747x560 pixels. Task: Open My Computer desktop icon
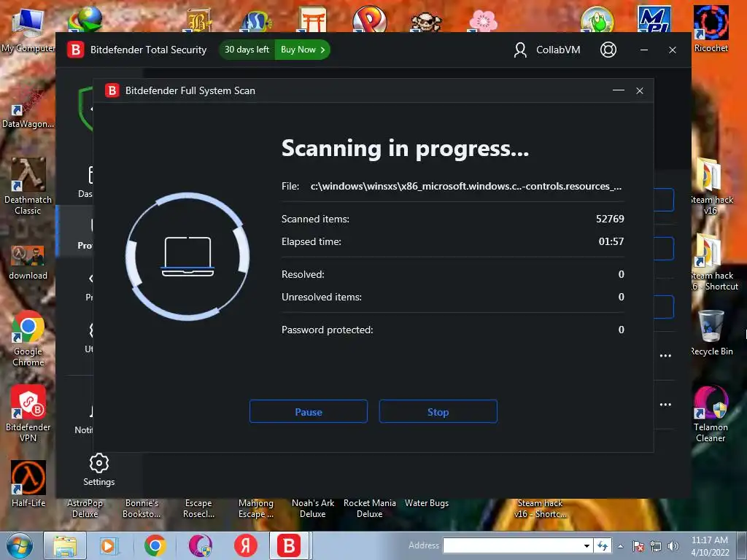[x=28, y=29]
